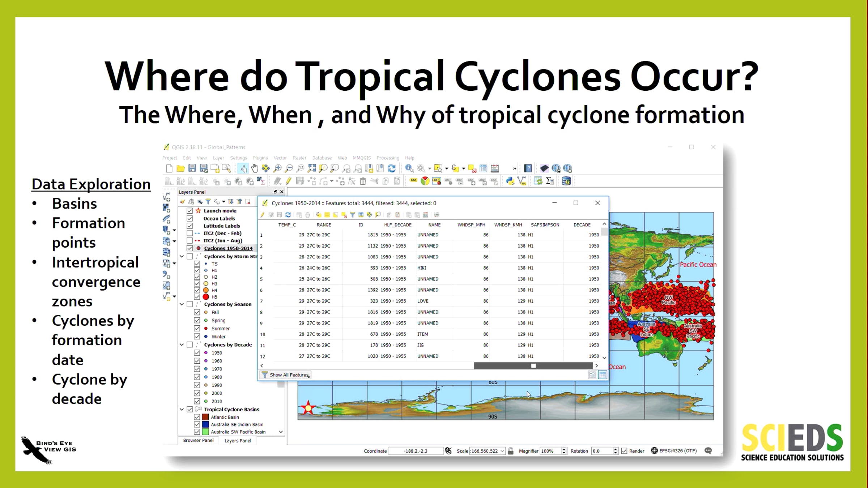Zoom map to selected rows in table
Screen dimensions: 868x488
pos(378,215)
